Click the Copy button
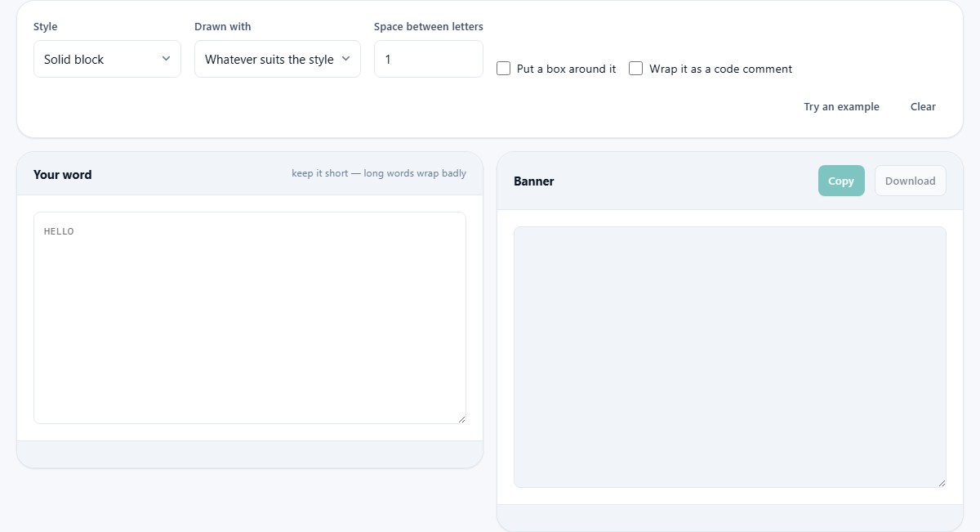The height and width of the screenshot is (532, 980). [841, 181]
